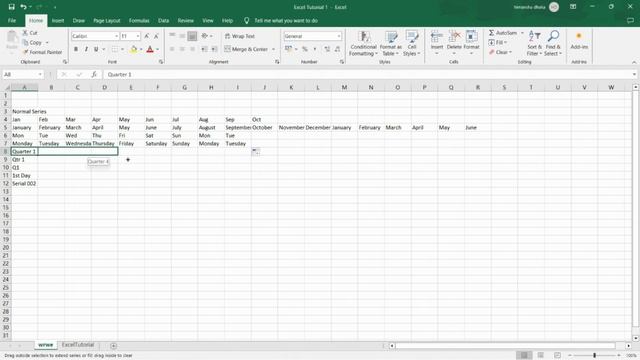
Task: Open the Auto Fill Options button
Action: click(x=256, y=151)
